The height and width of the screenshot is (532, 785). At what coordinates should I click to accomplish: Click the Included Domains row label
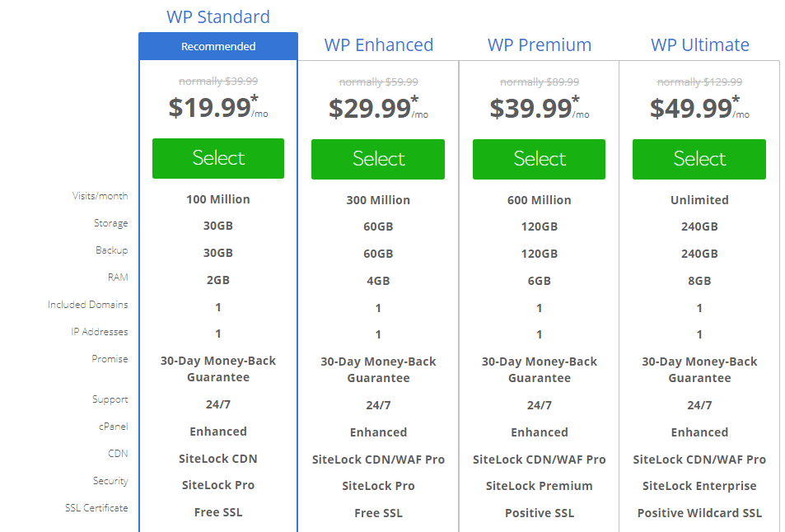click(88, 305)
